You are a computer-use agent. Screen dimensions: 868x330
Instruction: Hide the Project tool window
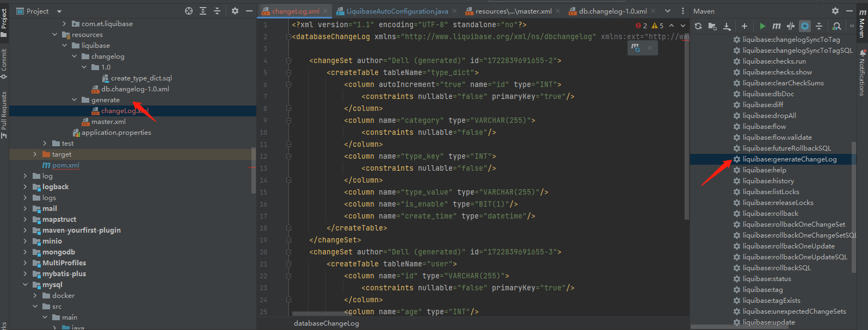(x=249, y=11)
